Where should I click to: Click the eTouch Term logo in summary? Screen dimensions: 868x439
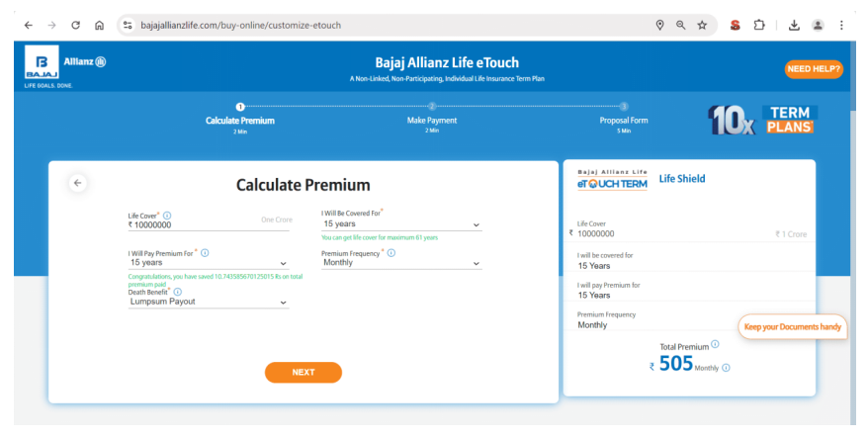612,180
